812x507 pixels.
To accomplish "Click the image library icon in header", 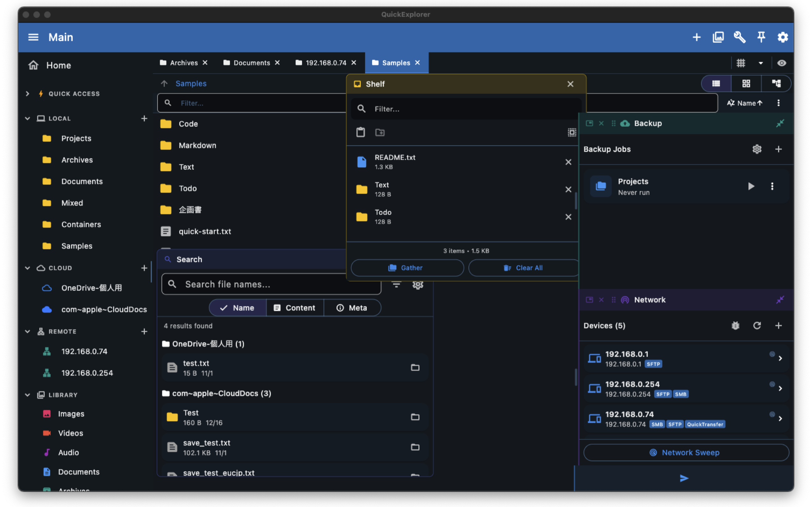I will [x=718, y=37].
